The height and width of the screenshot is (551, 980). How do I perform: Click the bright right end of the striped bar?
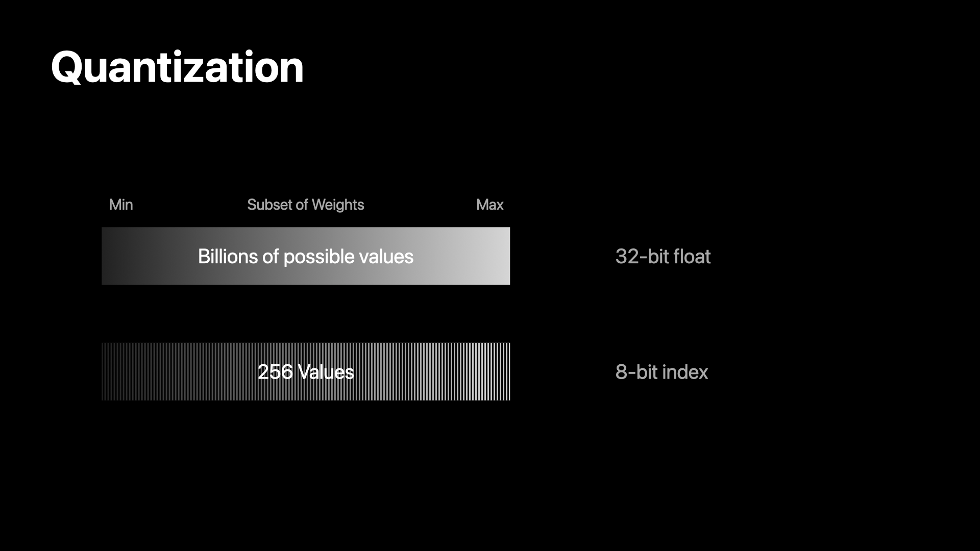pos(503,371)
